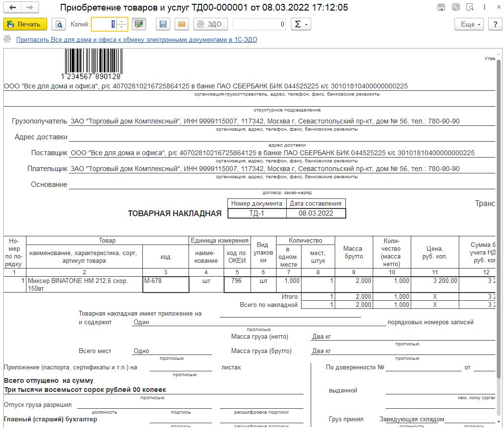Viewport: 504px width, 428px height.
Task: Decrease copies with the down stepper arrow
Action: [122, 27]
